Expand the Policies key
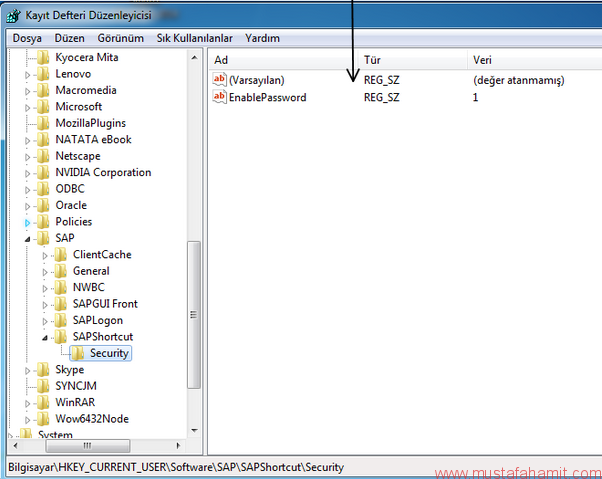Viewport: 602px width, 479px height. [x=28, y=223]
